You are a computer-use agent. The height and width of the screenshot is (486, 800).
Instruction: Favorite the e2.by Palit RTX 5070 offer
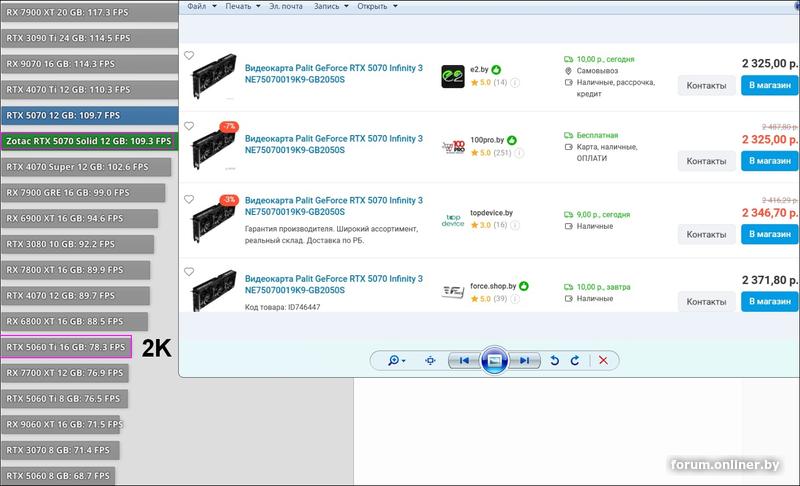coord(189,55)
